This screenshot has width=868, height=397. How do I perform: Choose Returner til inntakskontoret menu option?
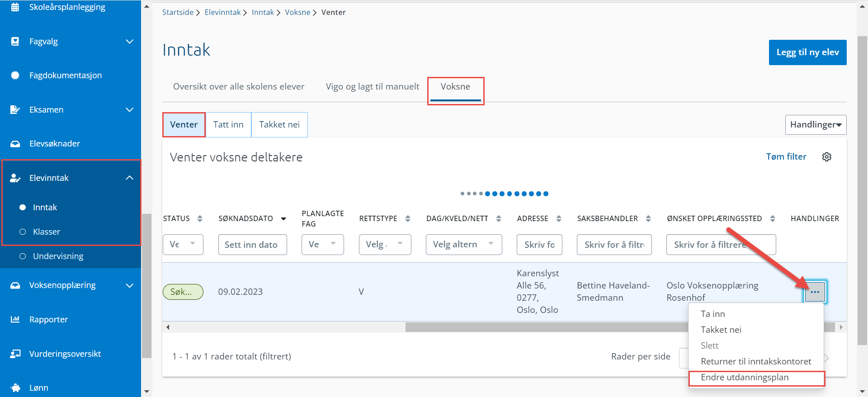756,361
